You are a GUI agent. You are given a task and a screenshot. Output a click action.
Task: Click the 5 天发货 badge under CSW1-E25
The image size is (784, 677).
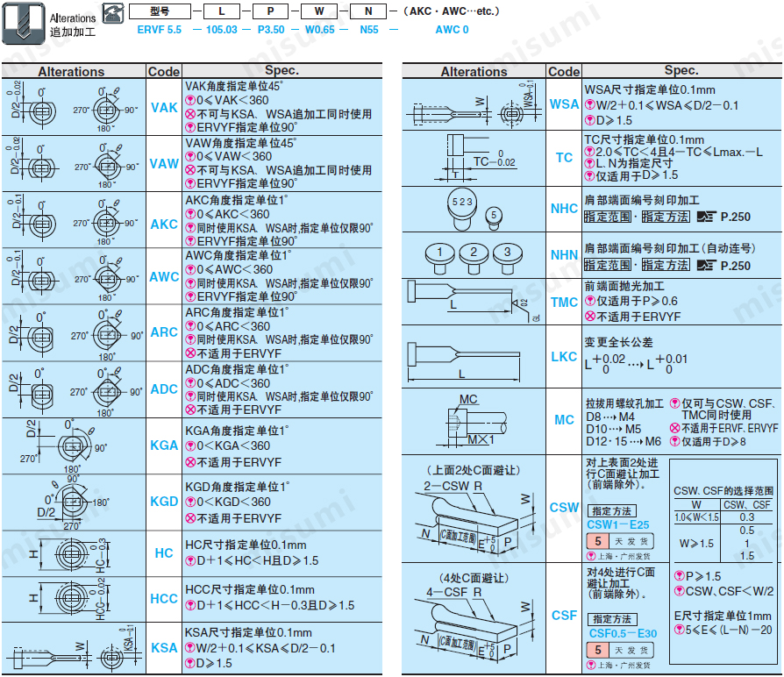coord(620,541)
